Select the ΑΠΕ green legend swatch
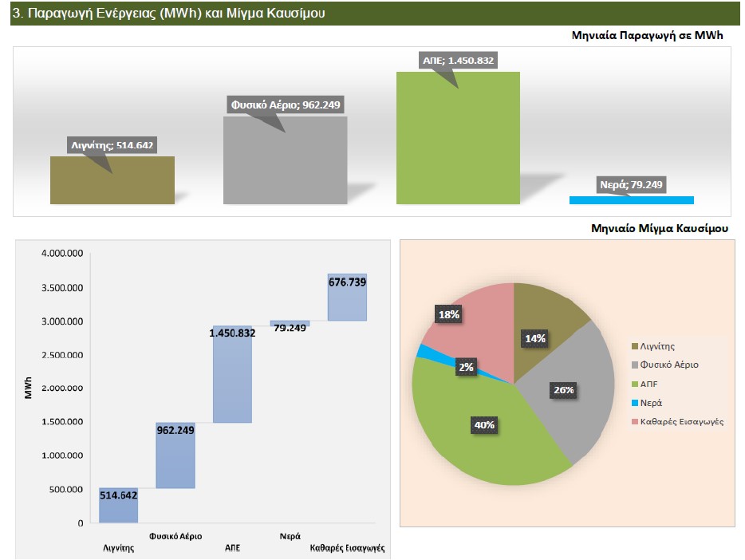Viewport: 745px width, 560px height. point(635,384)
